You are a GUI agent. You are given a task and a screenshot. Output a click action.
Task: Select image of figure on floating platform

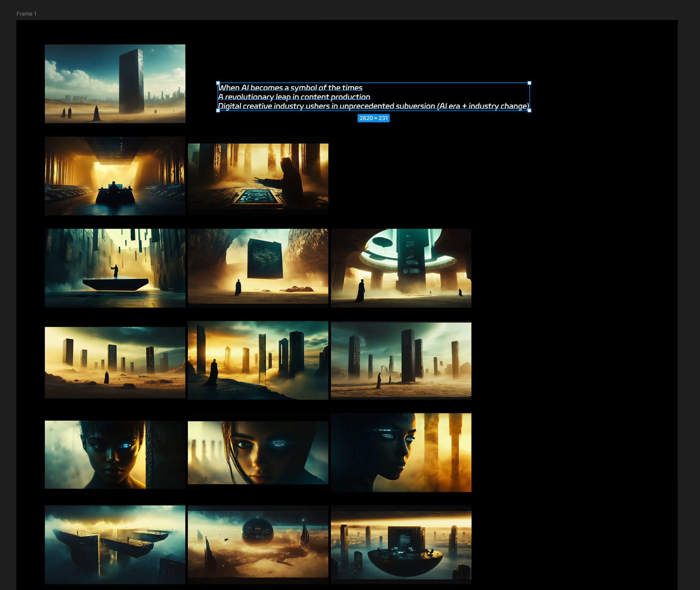[x=115, y=268]
